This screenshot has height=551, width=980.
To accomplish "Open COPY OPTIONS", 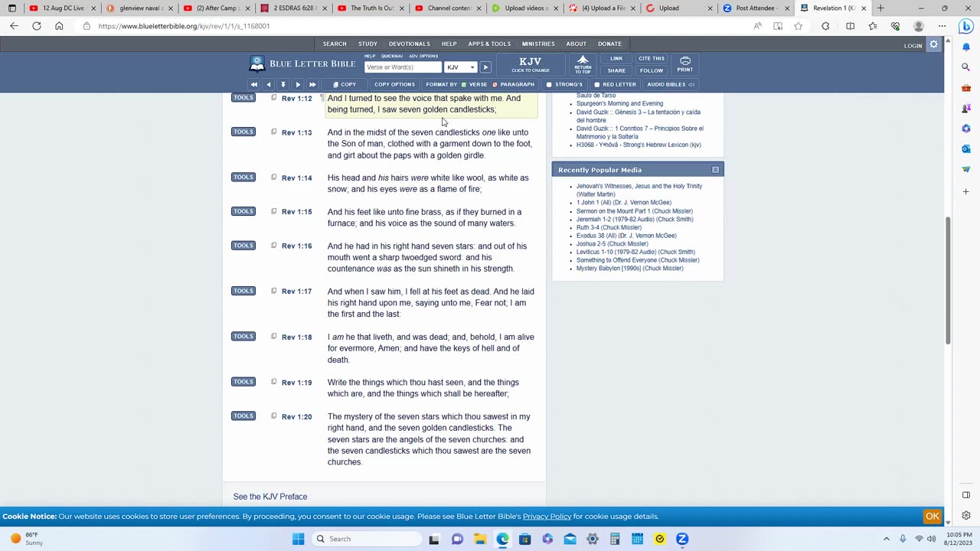I will 394,84.
